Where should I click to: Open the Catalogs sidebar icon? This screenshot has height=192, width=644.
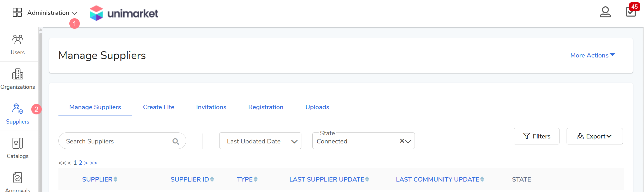click(x=17, y=143)
